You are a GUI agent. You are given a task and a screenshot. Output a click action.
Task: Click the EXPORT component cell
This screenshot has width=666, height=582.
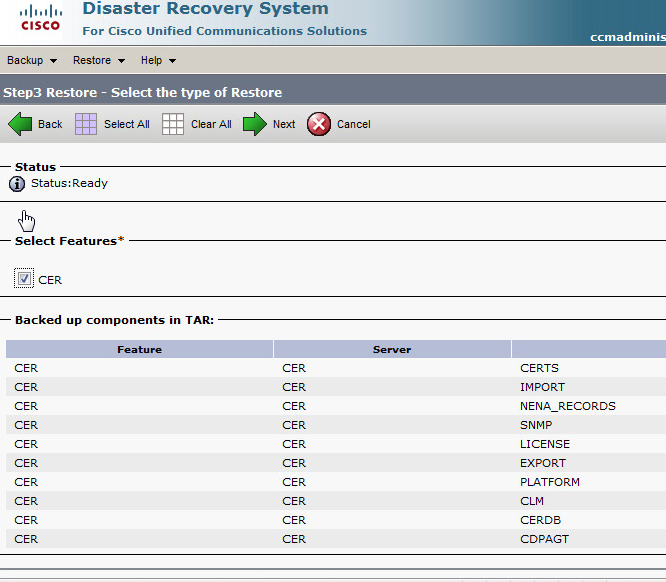pyautogui.click(x=543, y=463)
